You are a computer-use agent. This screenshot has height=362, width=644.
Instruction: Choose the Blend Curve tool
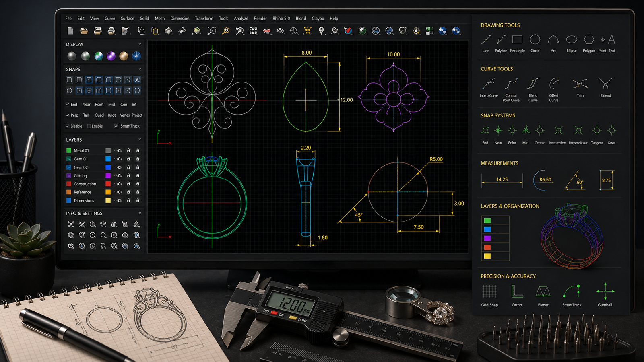click(x=533, y=83)
